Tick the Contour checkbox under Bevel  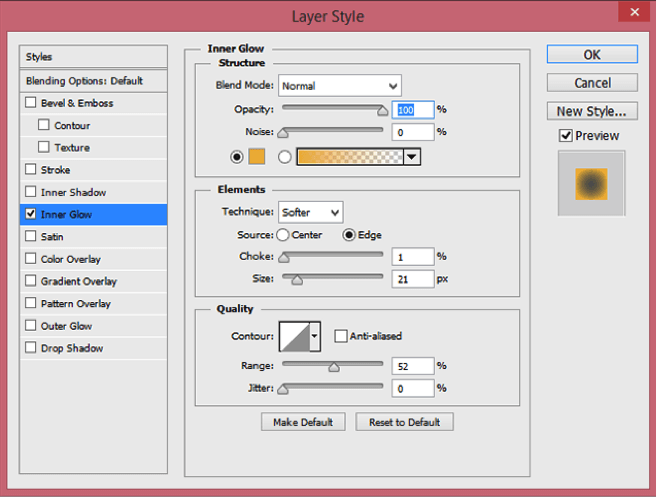click(44, 125)
